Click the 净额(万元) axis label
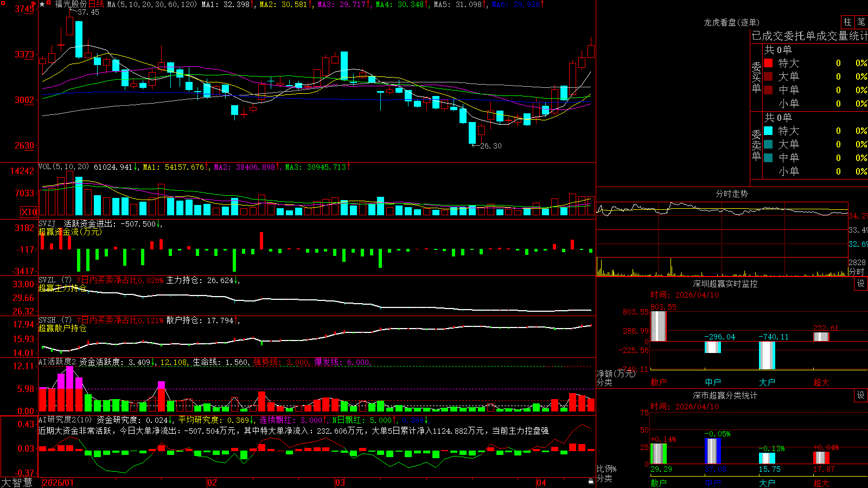Screen dimensions: 868x488 [616, 374]
